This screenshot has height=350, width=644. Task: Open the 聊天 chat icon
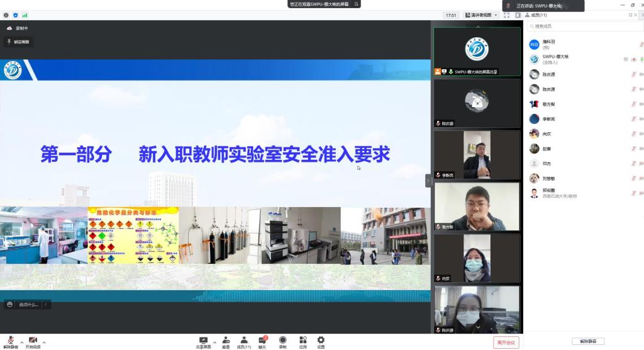(x=262, y=341)
